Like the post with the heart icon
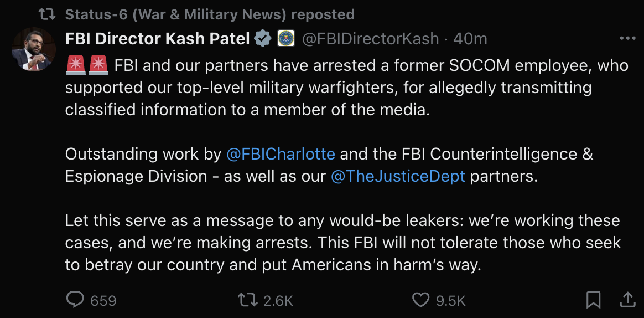 [x=421, y=300]
